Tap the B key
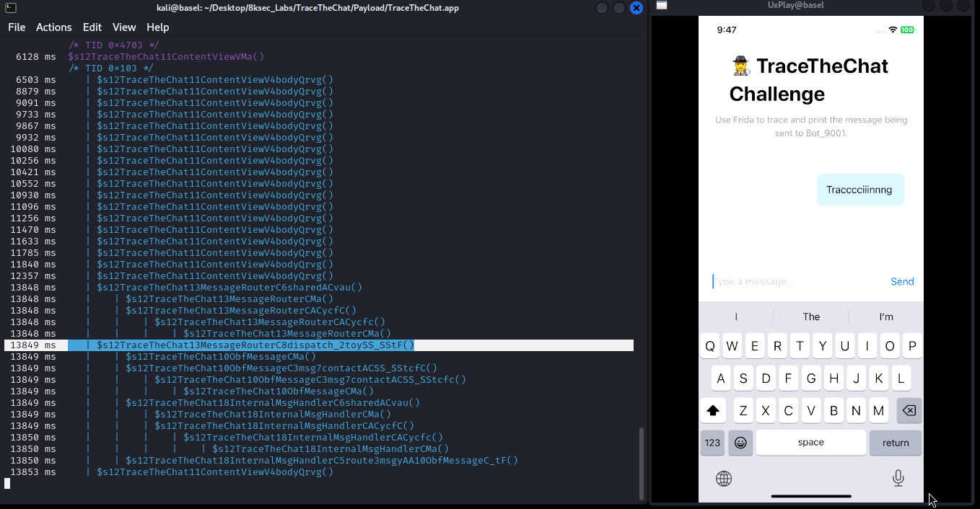 834,411
